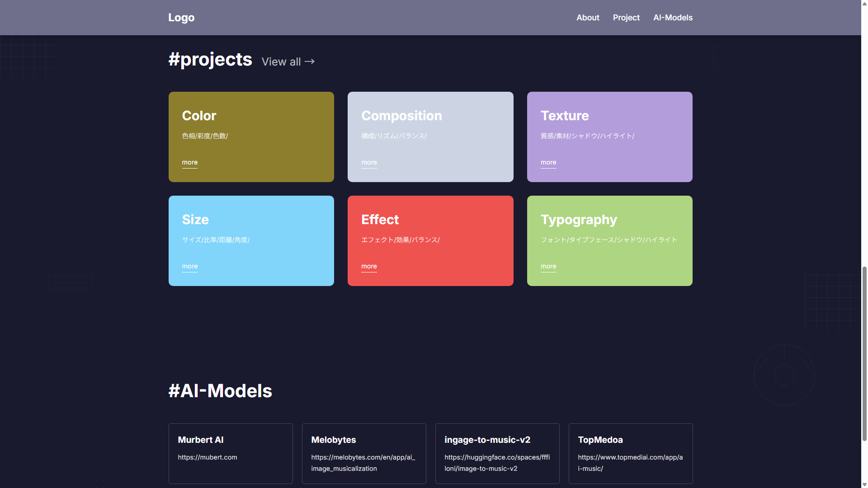
Task: Open the TopMedoa model card
Action: tap(631, 453)
